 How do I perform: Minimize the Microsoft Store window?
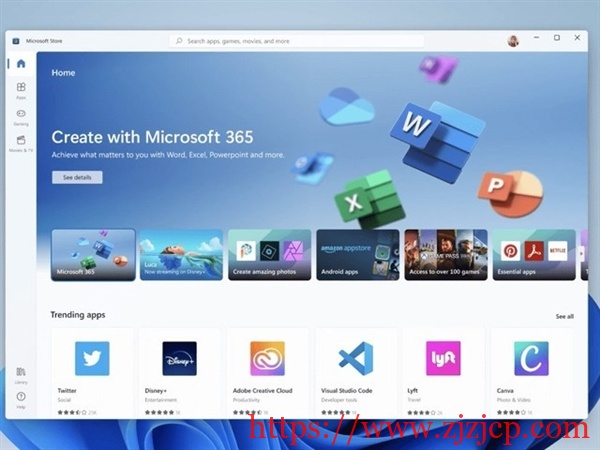536,38
